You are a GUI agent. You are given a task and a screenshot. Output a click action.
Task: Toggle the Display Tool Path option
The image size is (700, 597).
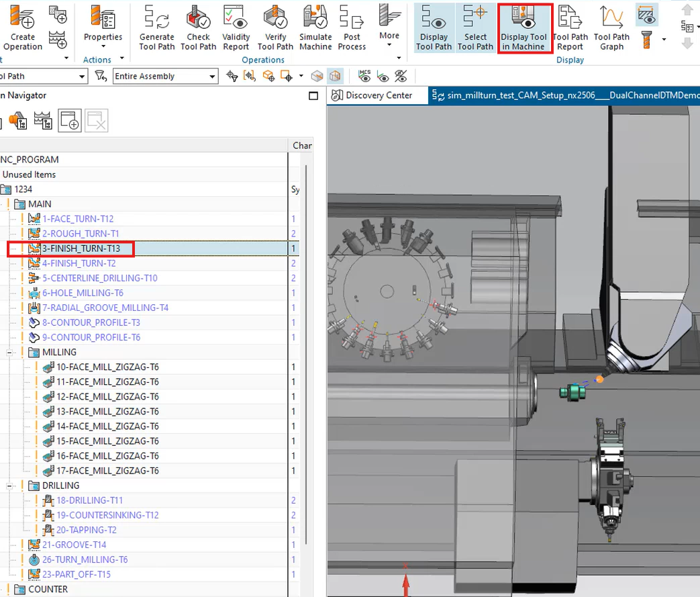(x=434, y=27)
